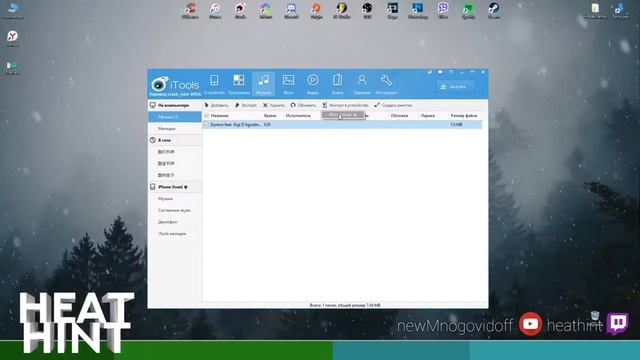Select highlighted Музыка (1) under На компьютере
The height and width of the screenshot is (360, 640).
click(175, 117)
